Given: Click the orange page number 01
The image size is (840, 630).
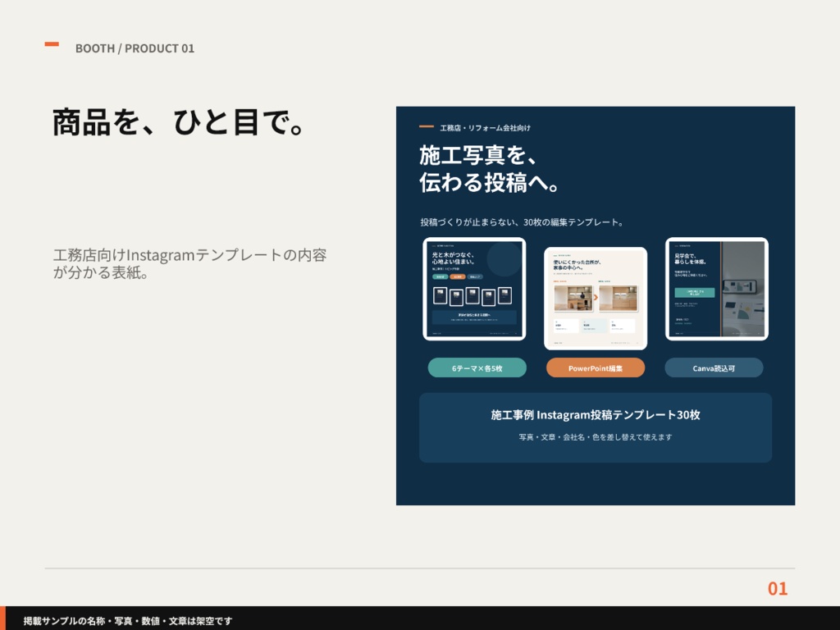Looking at the screenshot, I should pos(778,589).
